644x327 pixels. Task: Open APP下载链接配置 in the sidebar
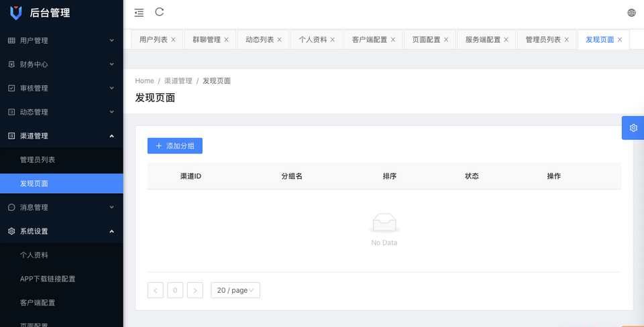click(62, 279)
